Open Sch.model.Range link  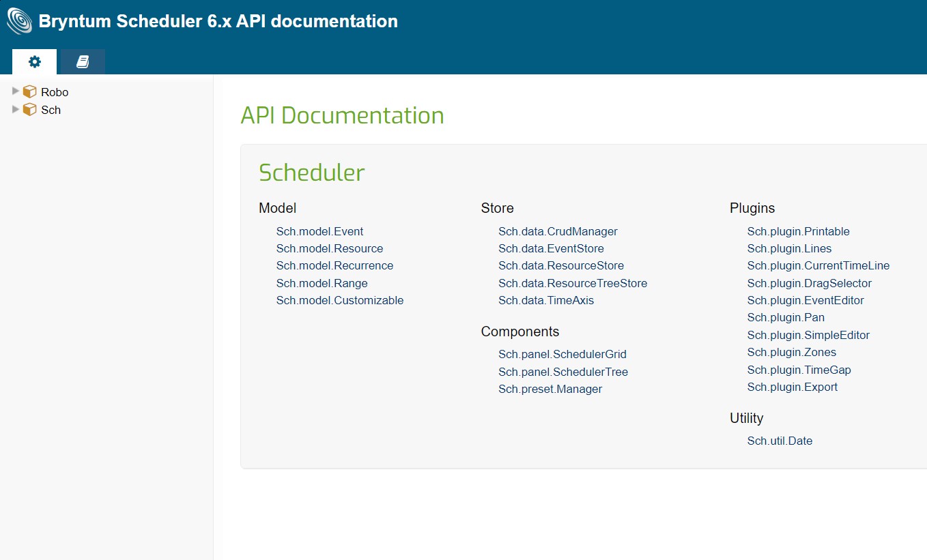[x=322, y=283]
